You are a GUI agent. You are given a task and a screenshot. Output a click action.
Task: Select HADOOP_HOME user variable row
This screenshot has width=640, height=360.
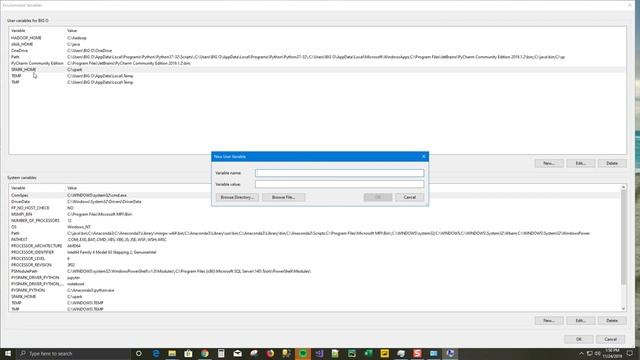coord(318,38)
